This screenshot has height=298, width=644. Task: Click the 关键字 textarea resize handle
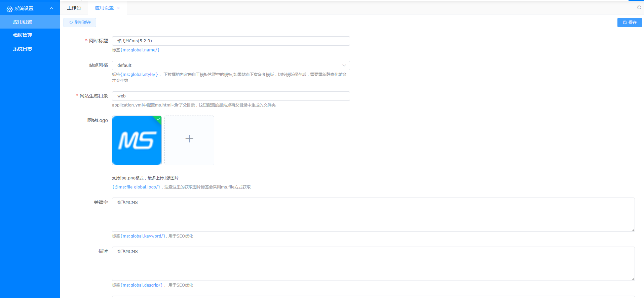pyautogui.click(x=633, y=230)
